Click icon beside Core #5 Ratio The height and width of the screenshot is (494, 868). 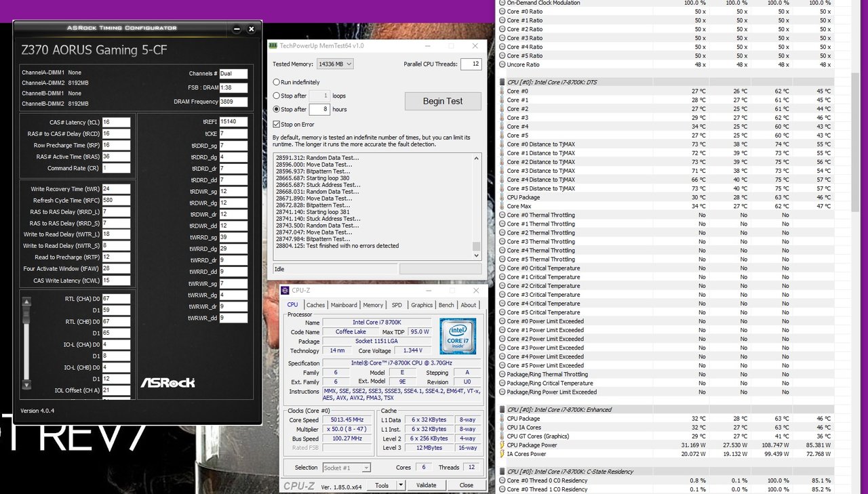pyautogui.click(x=502, y=56)
